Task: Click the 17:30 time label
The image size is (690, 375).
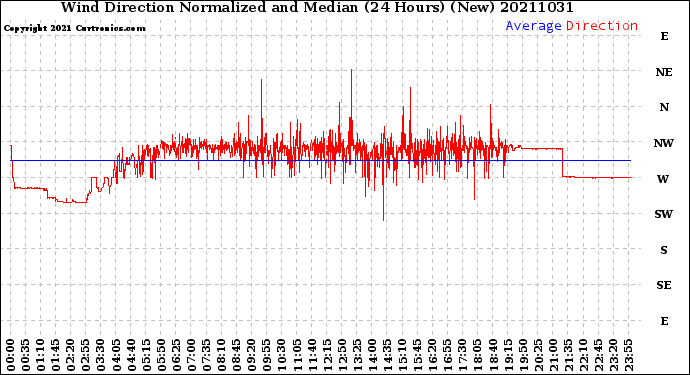Action: click(x=463, y=355)
